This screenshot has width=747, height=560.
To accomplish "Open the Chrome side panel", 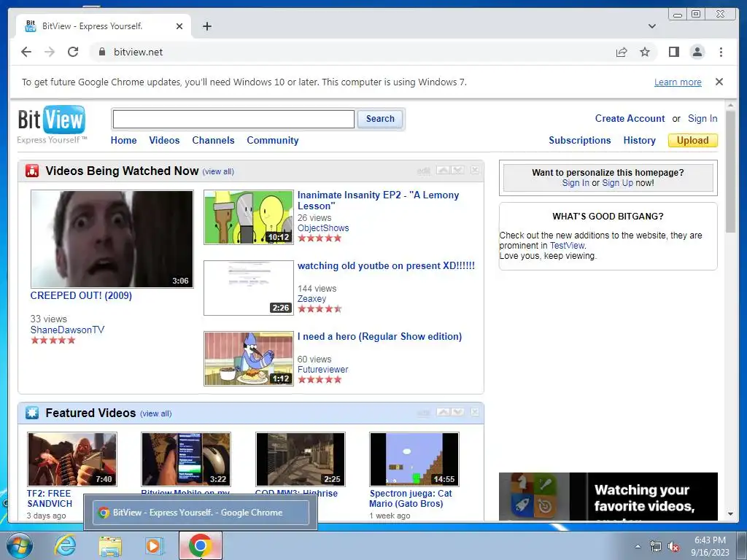I will [673, 52].
